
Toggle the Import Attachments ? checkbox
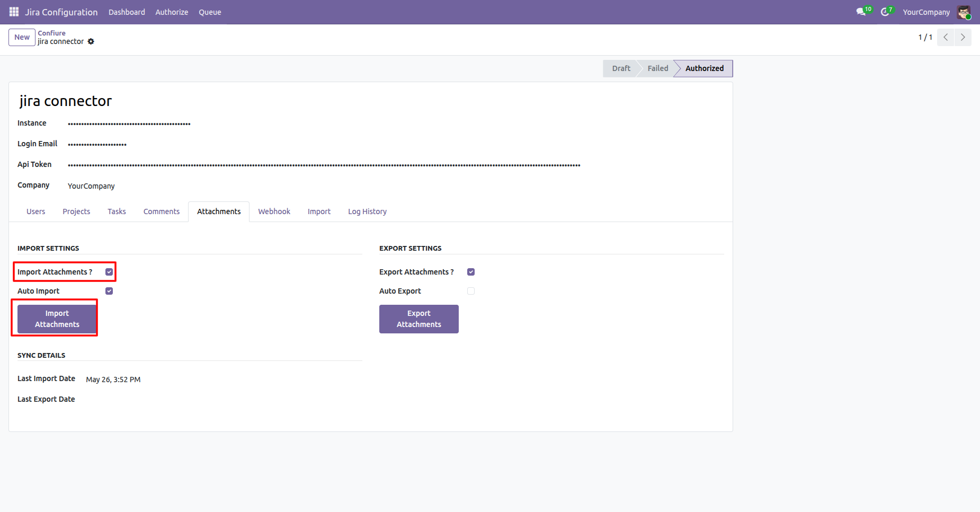click(x=109, y=272)
